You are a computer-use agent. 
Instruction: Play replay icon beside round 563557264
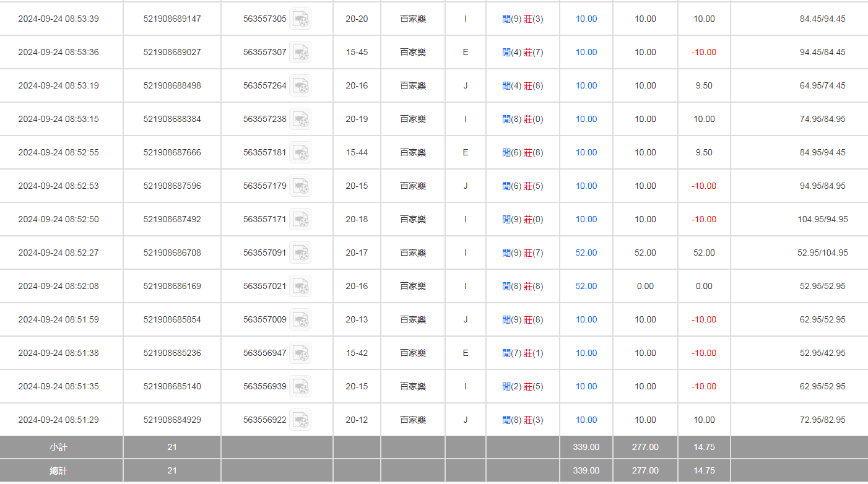click(300, 86)
